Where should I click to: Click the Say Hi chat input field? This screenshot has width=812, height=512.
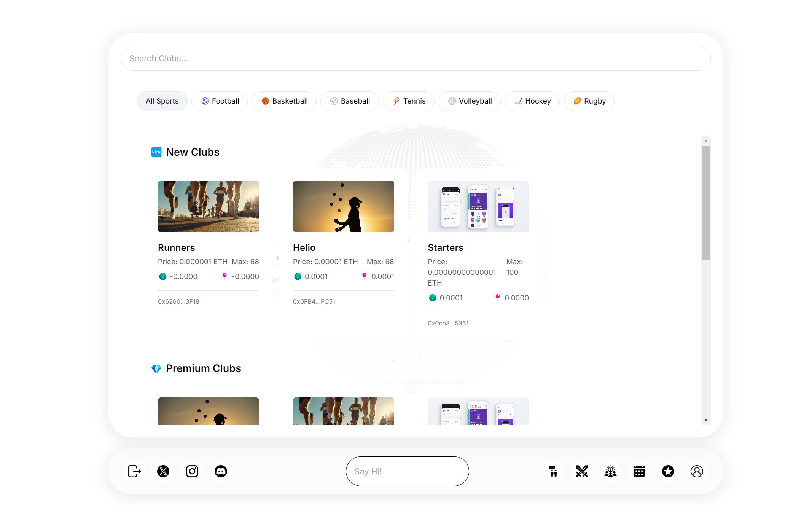[408, 471]
